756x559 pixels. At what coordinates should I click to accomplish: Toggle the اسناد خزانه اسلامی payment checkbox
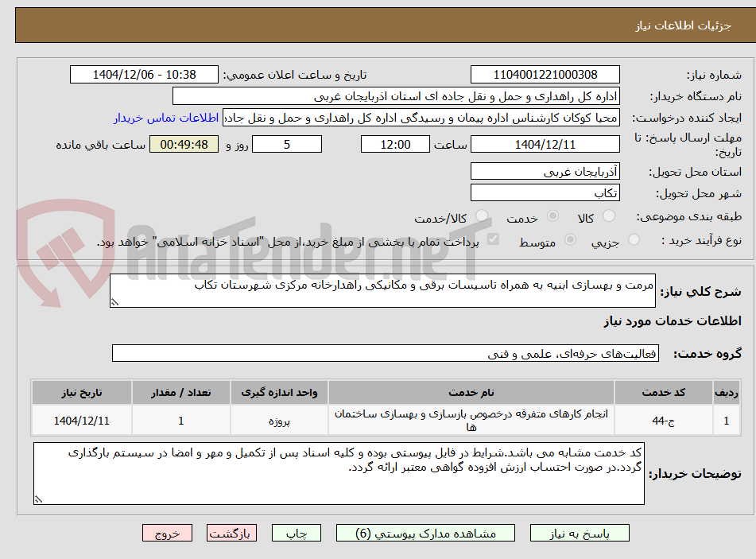[492, 239]
